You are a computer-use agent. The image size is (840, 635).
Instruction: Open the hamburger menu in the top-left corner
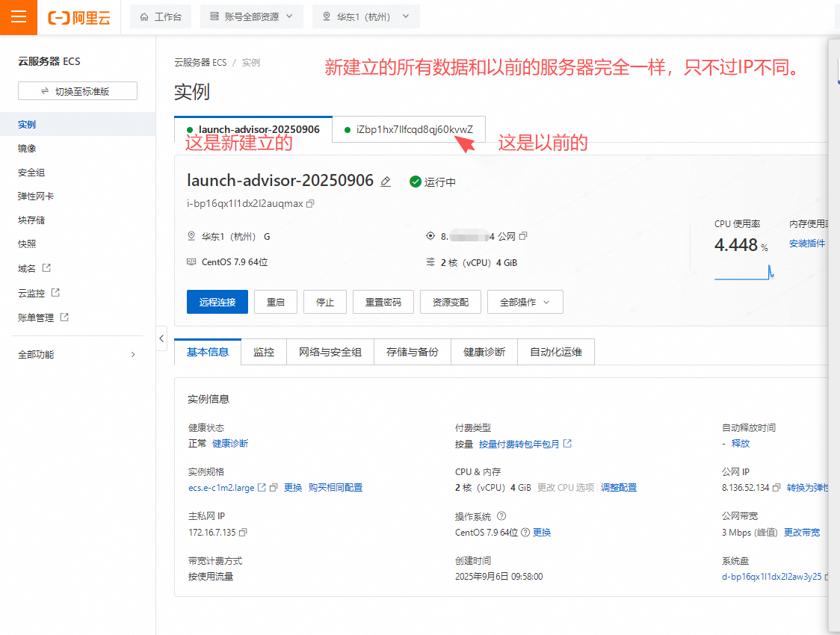pyautogui.click(x=18, y=17)
